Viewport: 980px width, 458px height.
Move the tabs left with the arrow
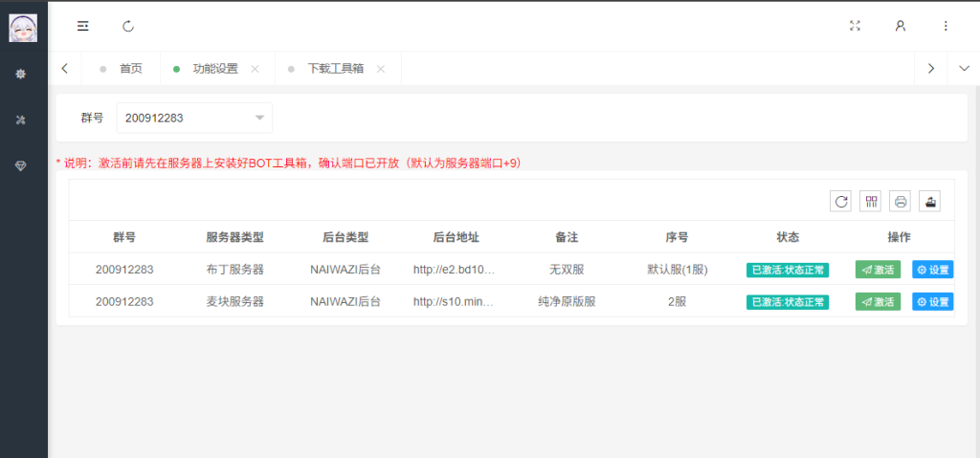pos(65,69)
